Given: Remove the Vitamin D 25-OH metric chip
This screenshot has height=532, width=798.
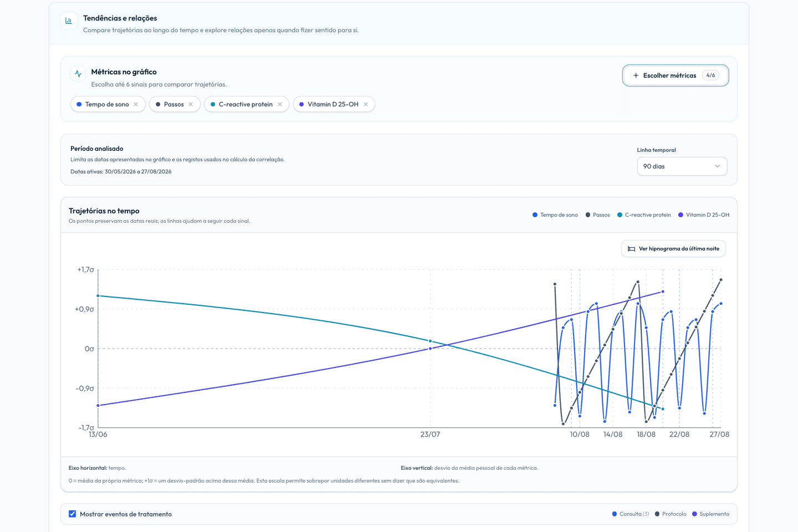Looking at the screenshot, I should (x=366, y=104).
